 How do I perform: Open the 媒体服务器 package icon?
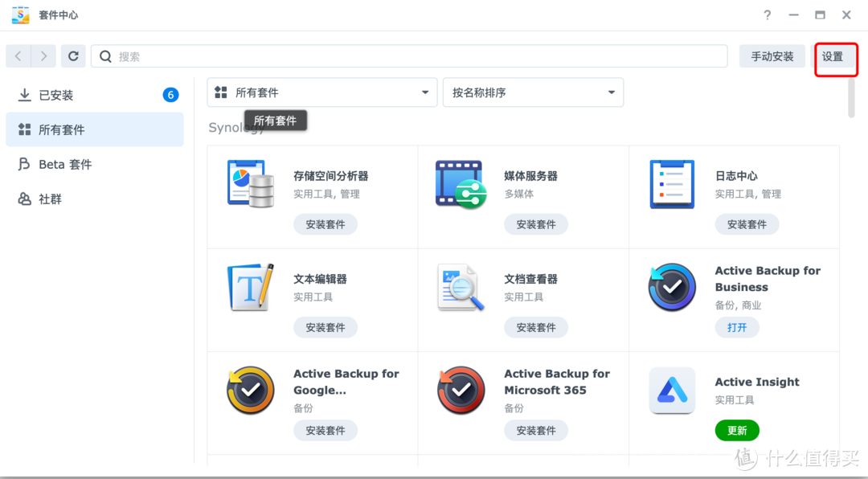tap(461, 184)
